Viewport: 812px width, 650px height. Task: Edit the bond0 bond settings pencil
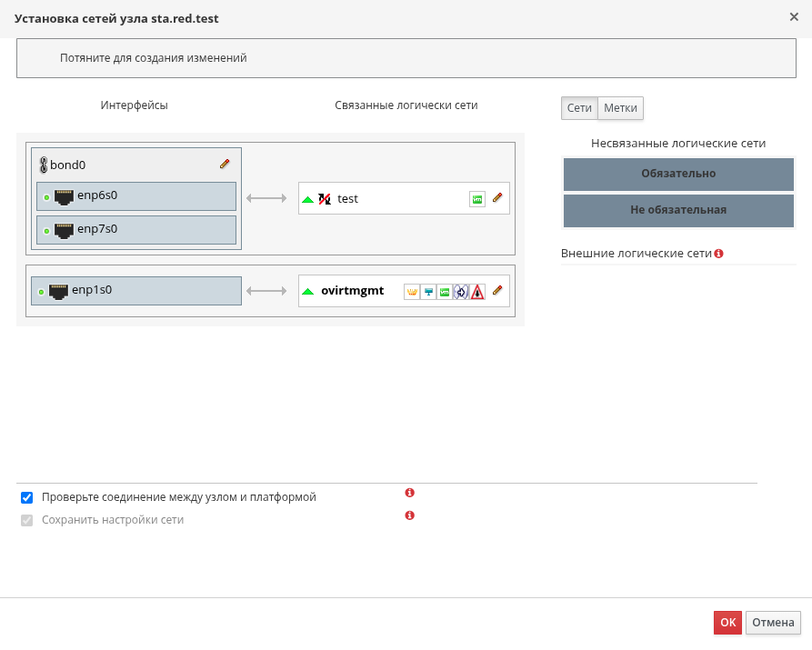pyautogui.click(x=225, y=165)
